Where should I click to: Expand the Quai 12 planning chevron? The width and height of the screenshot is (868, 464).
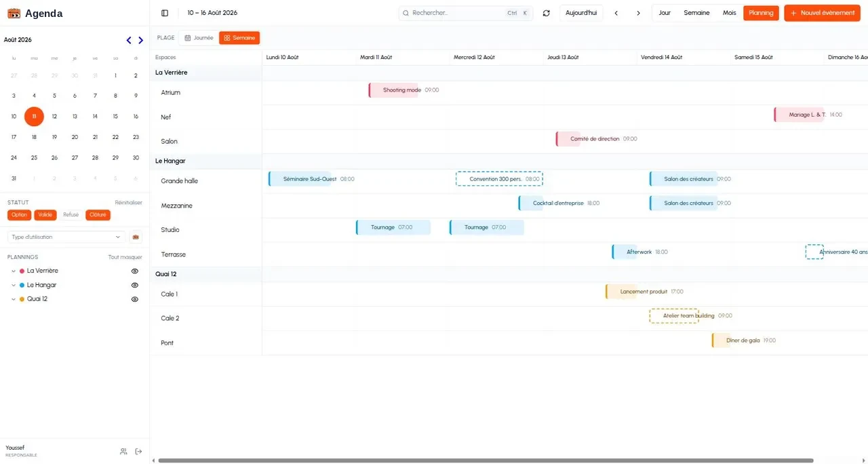click(x=14, y=299)
